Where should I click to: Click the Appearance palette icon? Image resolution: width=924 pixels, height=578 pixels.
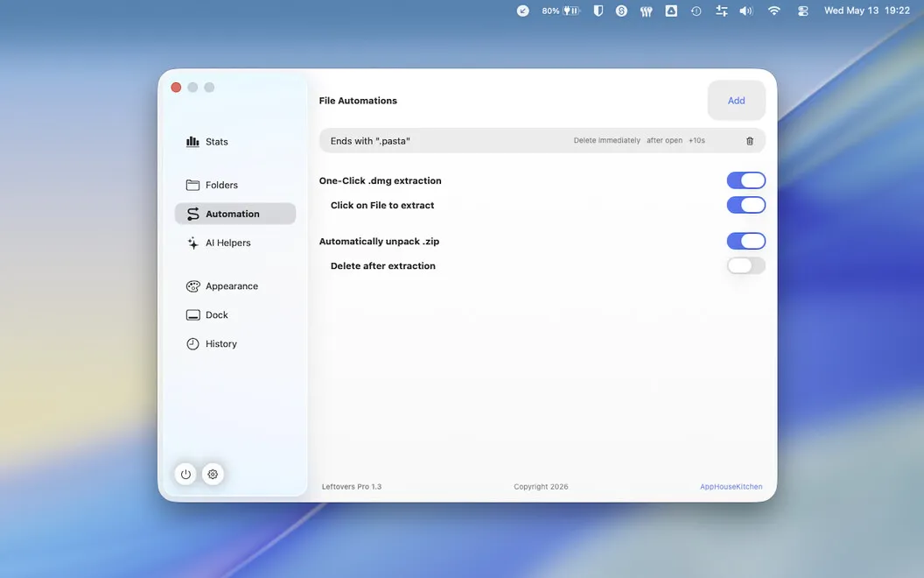coord(192,286)
